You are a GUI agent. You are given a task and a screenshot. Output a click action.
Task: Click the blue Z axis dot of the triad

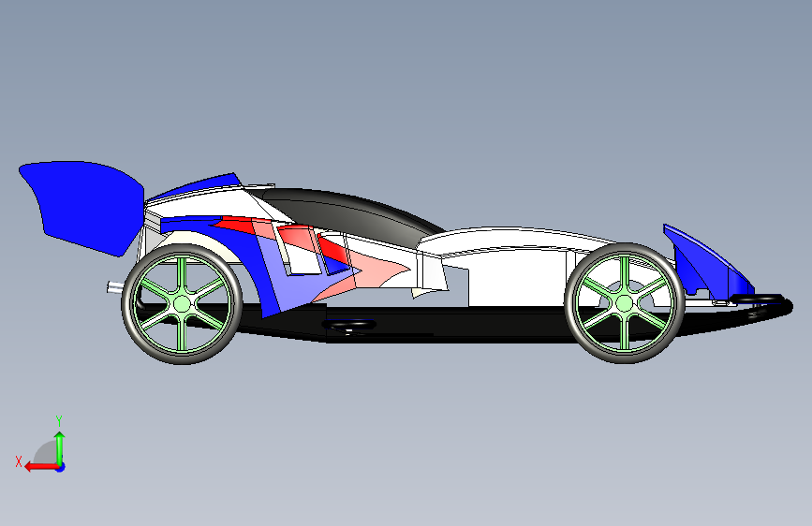point(61,468)
